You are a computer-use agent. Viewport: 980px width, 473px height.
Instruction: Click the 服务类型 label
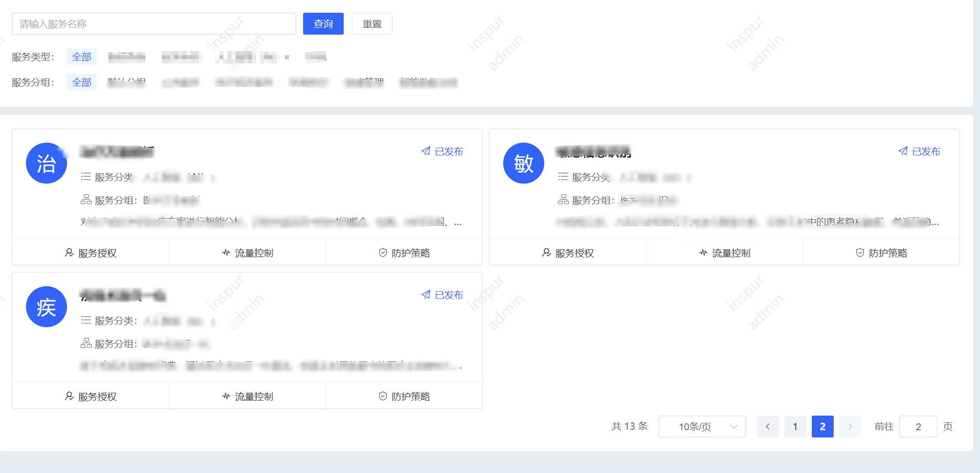tap(33, 57)
